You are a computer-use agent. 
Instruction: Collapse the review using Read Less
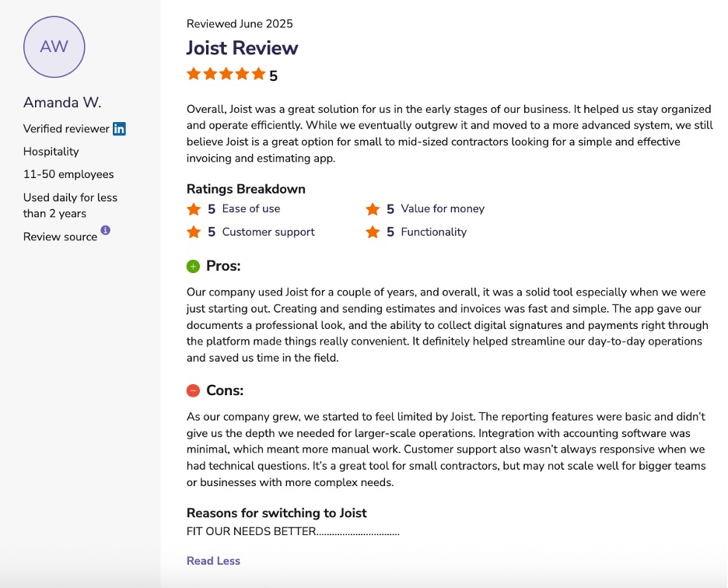pyautogui.click(x=213, y=560)
